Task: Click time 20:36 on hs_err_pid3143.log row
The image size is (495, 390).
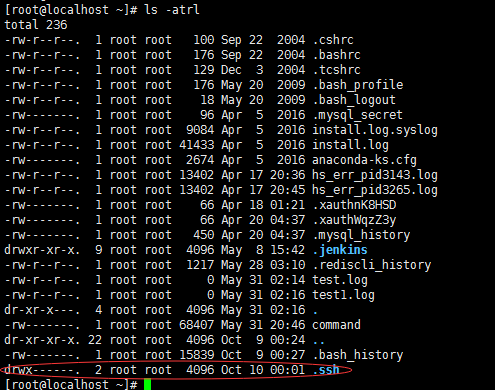Action: click(287, 175)
